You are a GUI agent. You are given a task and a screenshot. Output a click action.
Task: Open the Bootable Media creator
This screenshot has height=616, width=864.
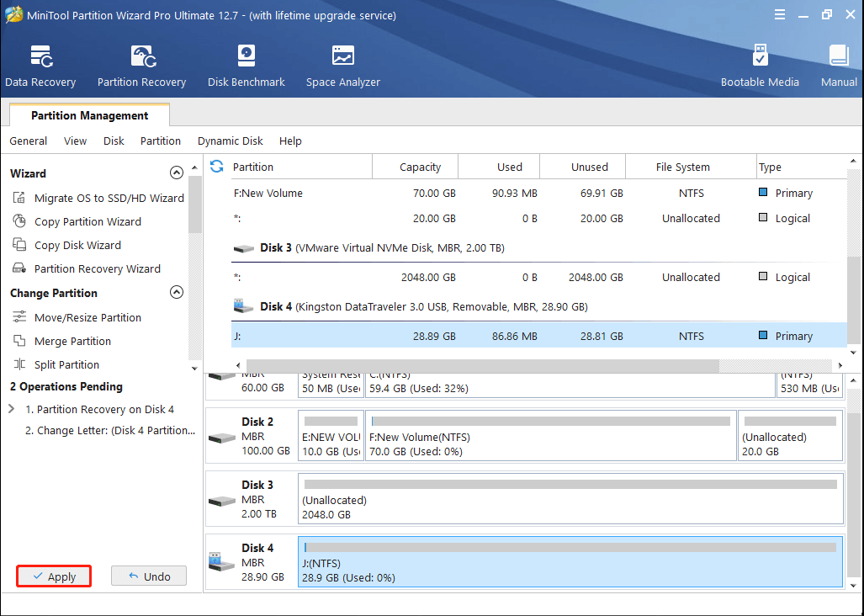760,65
